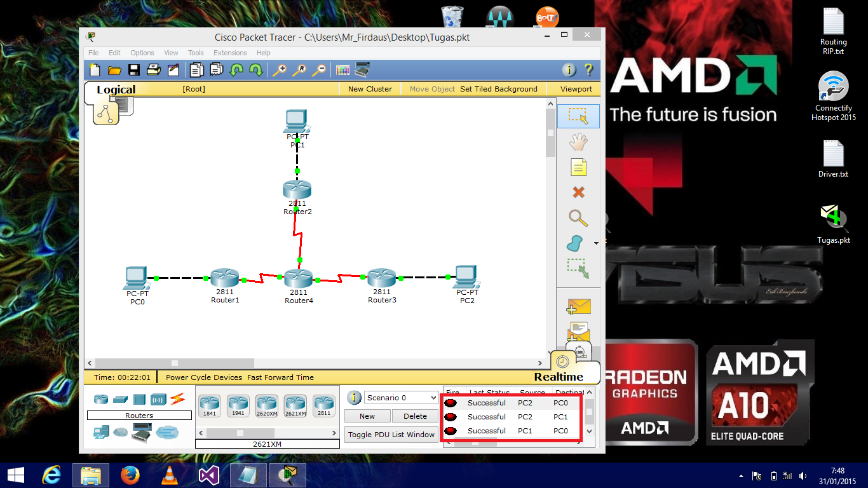The width and height of the screenshot is (868, 488).
Task: Click the Paste toolbar icon
Action: point(217,70)
